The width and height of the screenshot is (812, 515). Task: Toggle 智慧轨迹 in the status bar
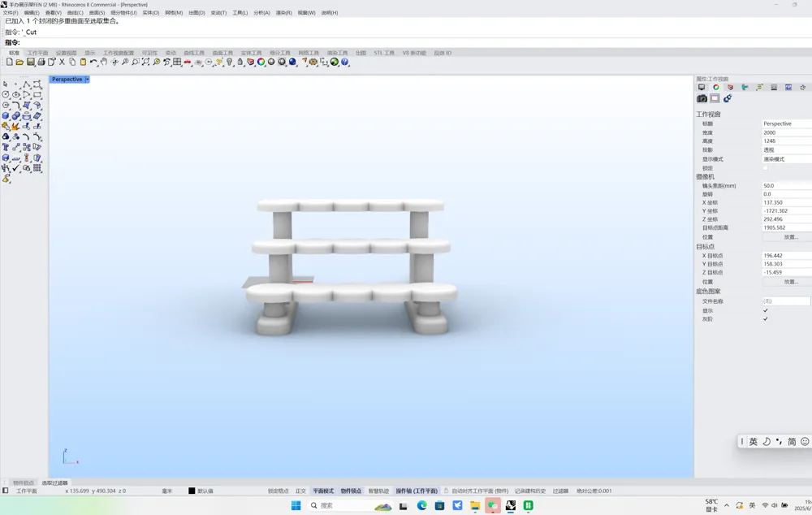378,491
